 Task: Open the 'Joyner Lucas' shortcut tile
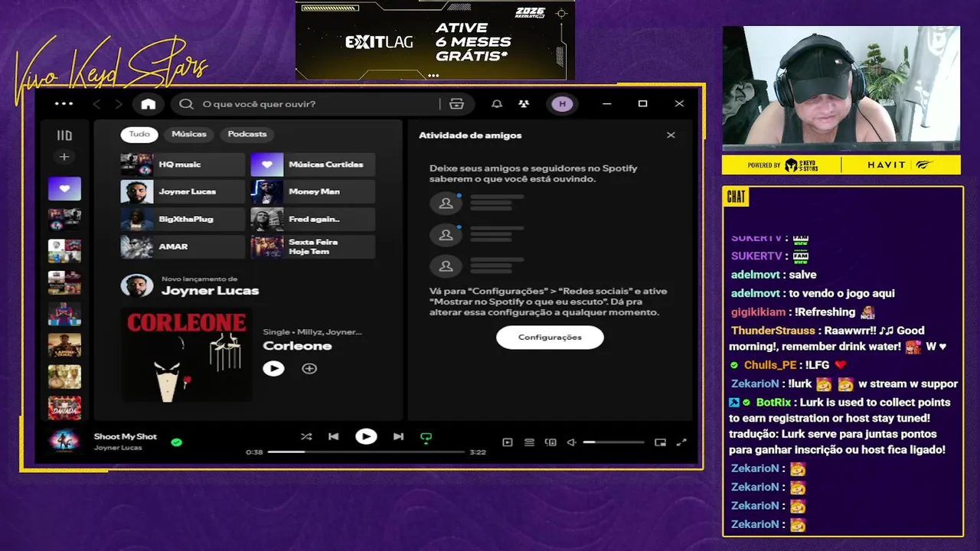[x=182, y=192]
